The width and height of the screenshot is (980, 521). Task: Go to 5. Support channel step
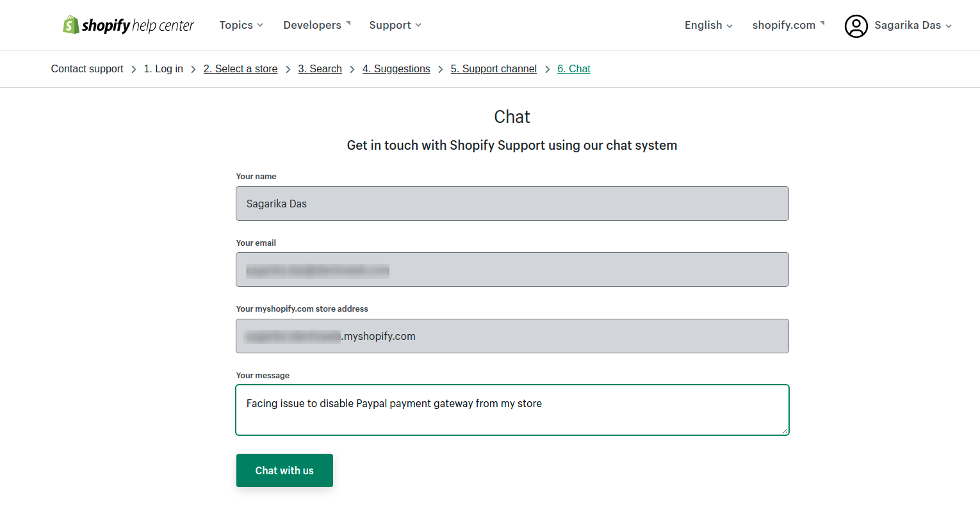[x=493, y=68]
